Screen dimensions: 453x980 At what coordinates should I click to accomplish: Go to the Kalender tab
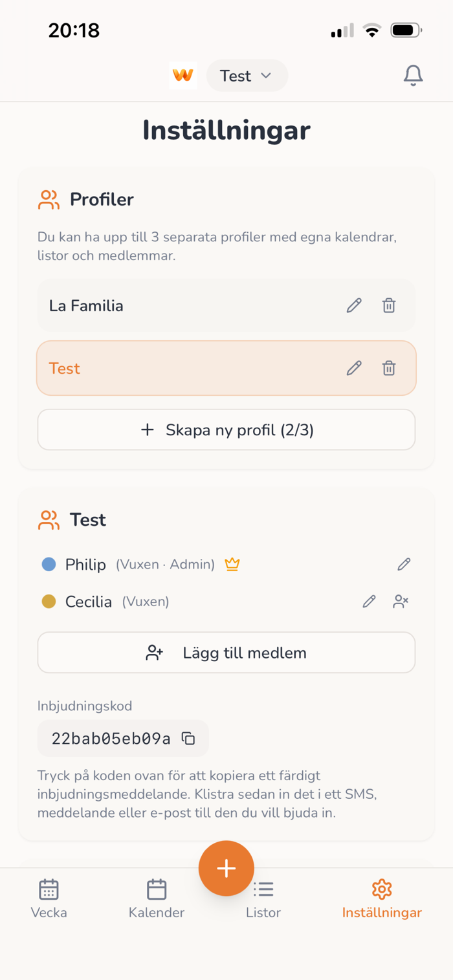(x=157, y=898)
